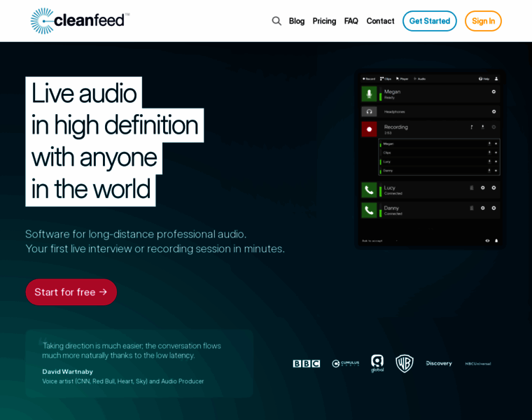Click the dot icon on Megan track
Image resolution: width=532 pixels, height=420 pixels.
pos(496,143)
